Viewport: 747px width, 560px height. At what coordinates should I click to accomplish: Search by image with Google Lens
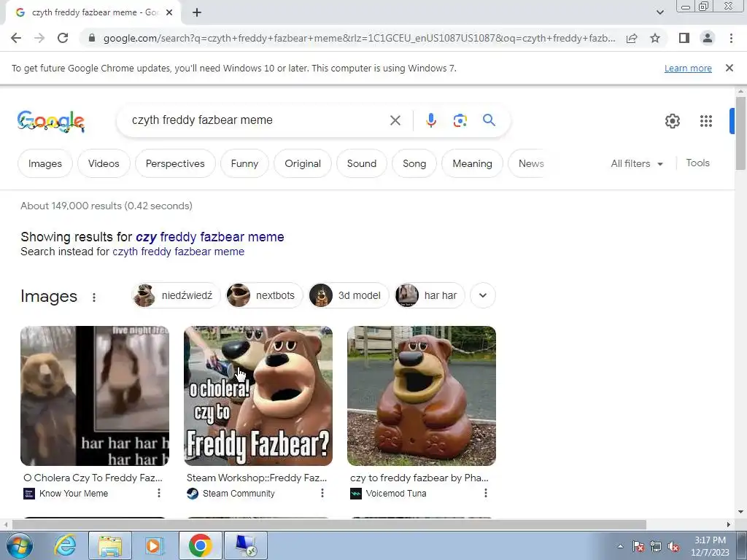click(460, 120)
